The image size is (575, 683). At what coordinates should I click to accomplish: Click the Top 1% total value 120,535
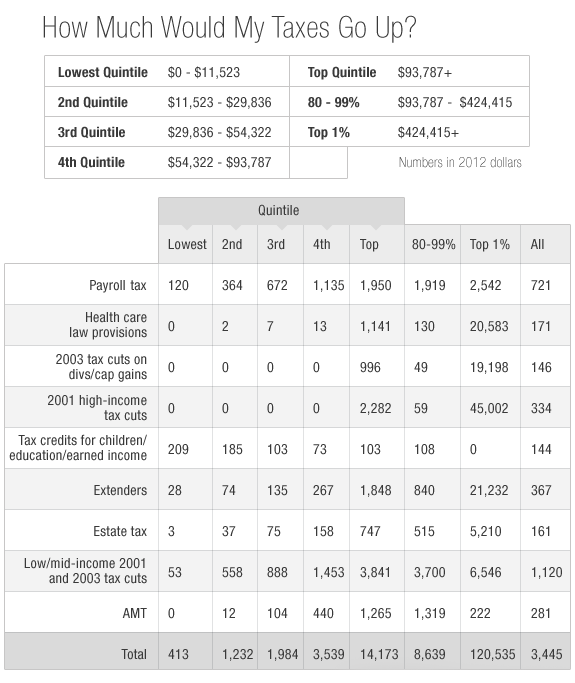pos(492,654)
